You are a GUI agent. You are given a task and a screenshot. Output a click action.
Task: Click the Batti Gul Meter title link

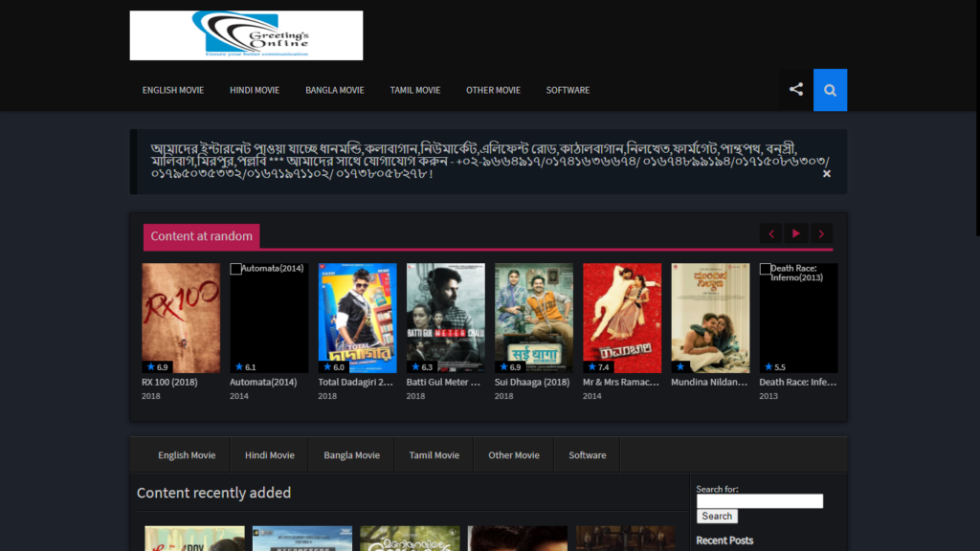coord(445,382)
